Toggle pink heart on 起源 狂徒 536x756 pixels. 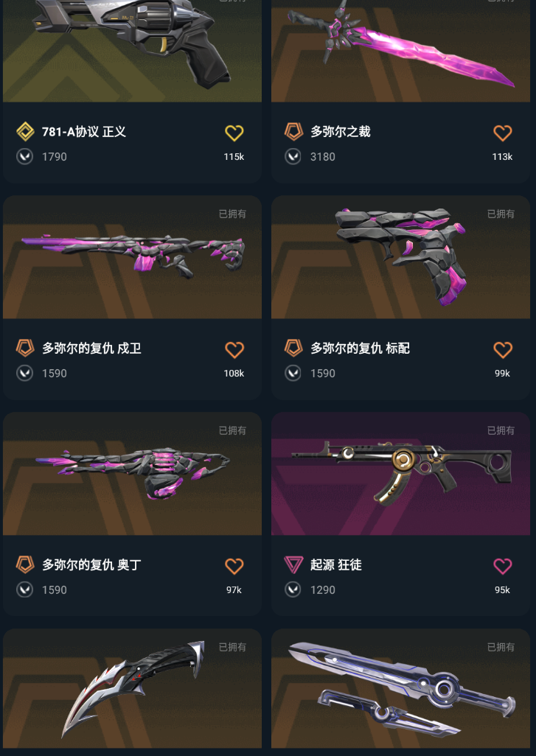coord(502,566)
